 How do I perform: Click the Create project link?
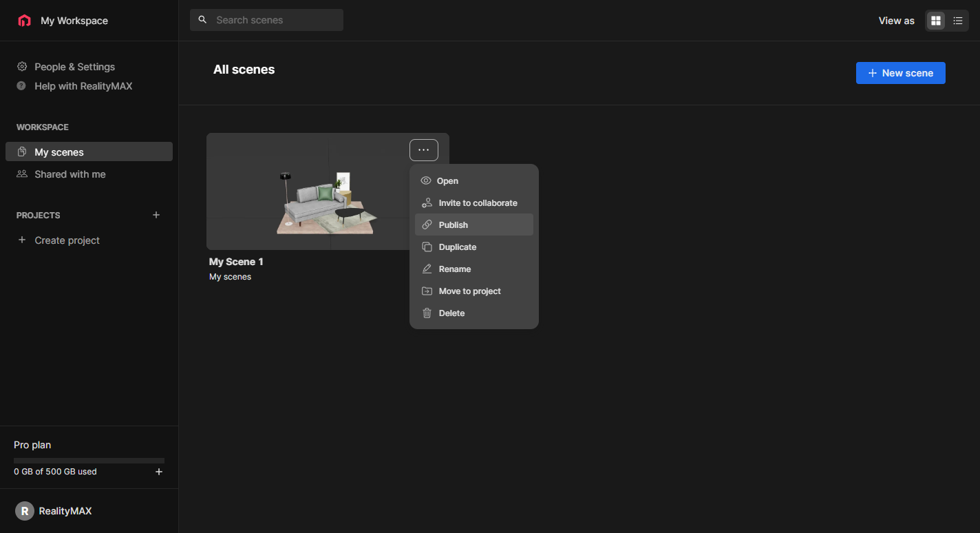(x=67, y=240)
